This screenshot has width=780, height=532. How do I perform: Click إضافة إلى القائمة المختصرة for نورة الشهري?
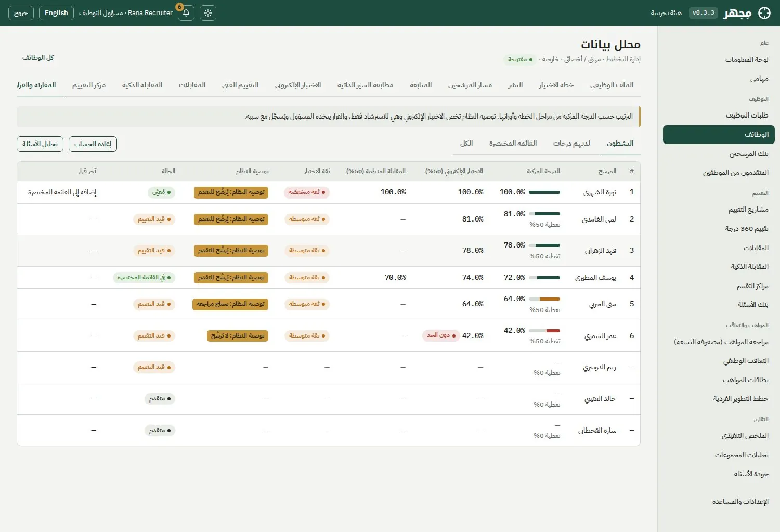(x=62, y=192)
